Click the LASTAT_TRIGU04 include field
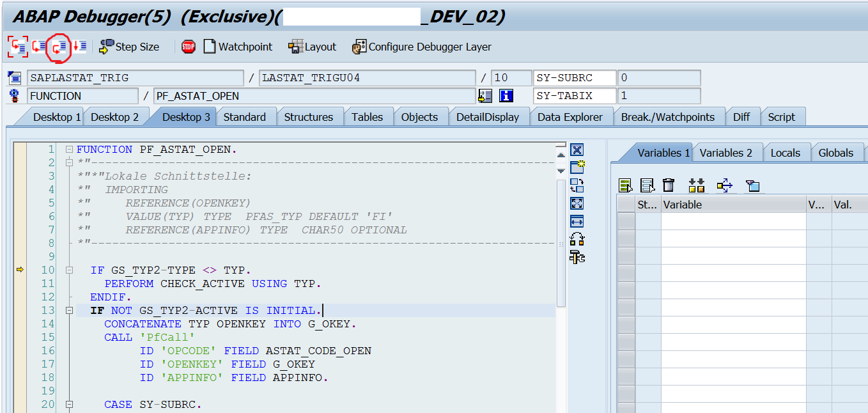This screenshot has width=868, height=413. pyautogui.click(x=368, y=78)
